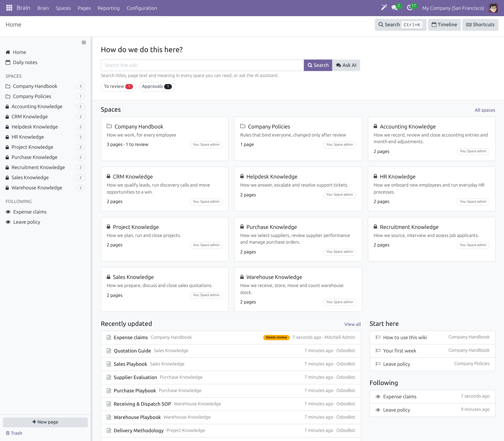
Task: Open the apps grid menu icon
Action: pyautogui.click(x=9, y=8)
